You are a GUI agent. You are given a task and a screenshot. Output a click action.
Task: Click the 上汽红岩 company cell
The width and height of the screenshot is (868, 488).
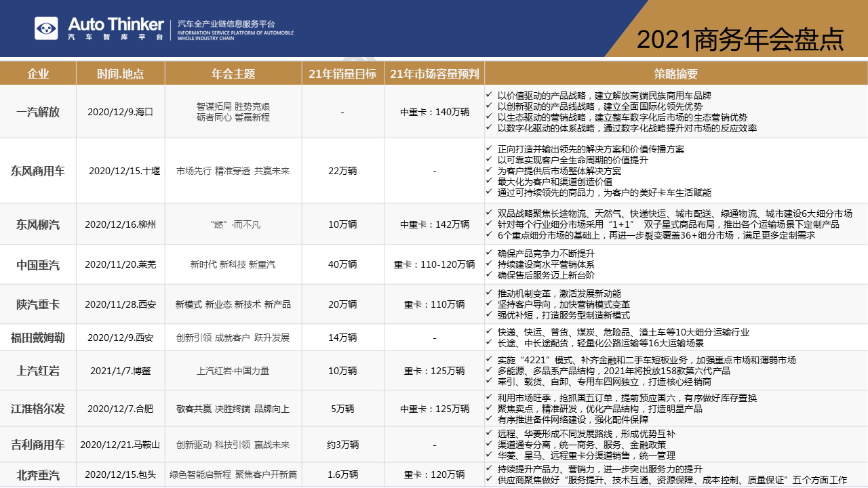tap(38, 371)
